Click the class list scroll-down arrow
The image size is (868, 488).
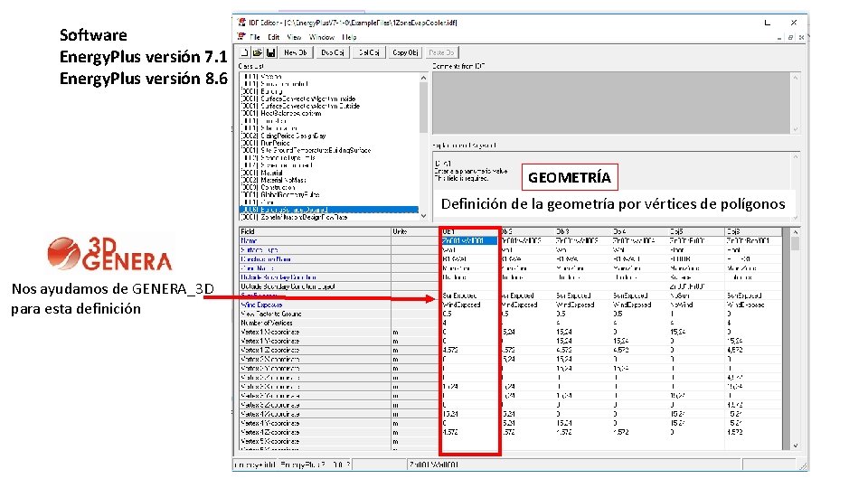click(423, 216)
